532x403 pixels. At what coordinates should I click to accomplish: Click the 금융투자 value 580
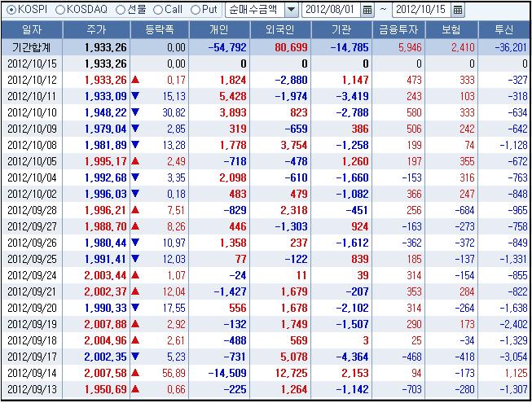(x=414, y=112)
